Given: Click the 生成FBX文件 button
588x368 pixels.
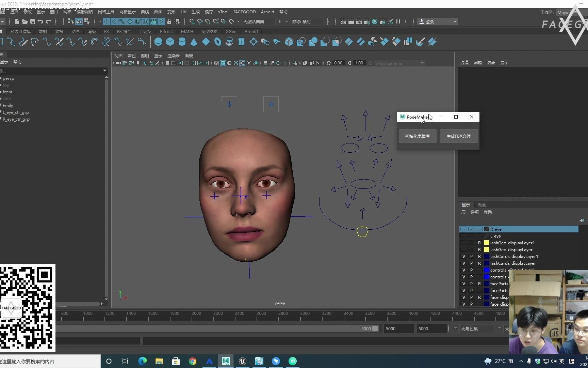Looking at the screenshot, I should tap(458, 136).
